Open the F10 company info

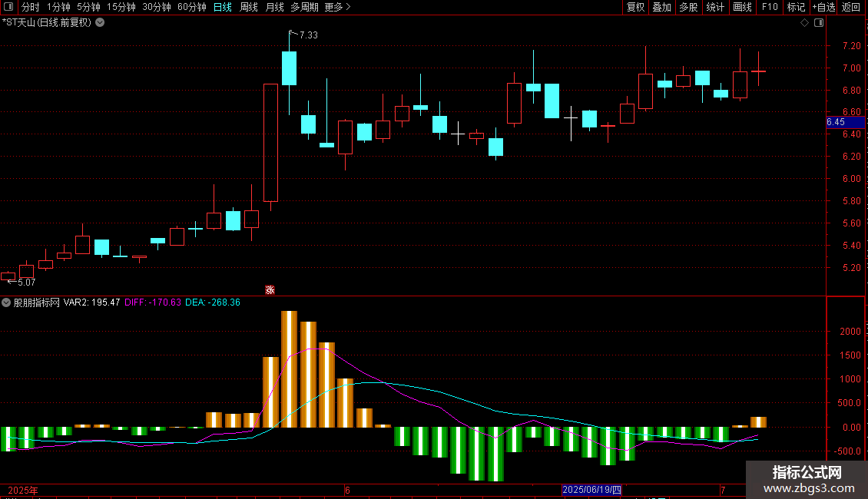(770, 7)
